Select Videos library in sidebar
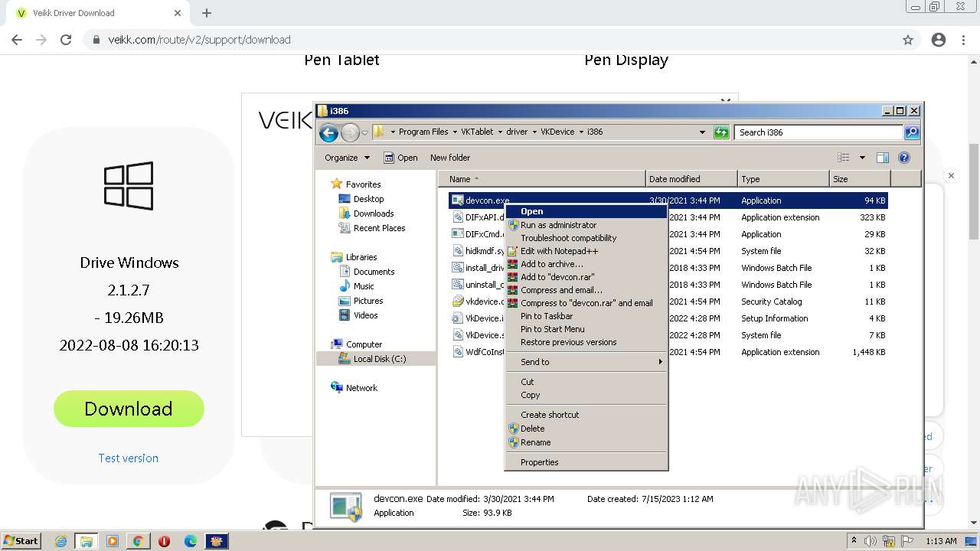The width and height of the screenshot is (980, 551). click(365, 315)
